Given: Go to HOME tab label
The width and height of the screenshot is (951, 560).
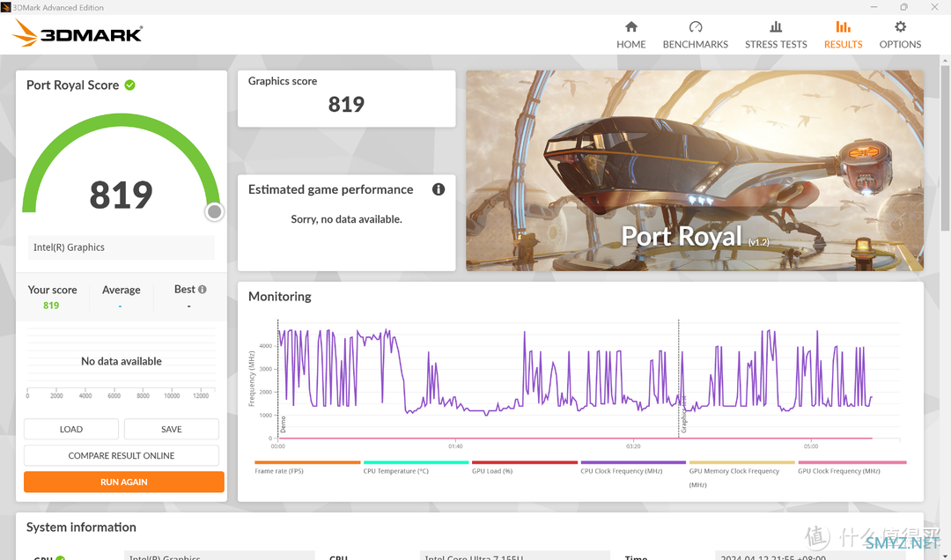Looking at the screenshot, I should click(x=630, y=44).
